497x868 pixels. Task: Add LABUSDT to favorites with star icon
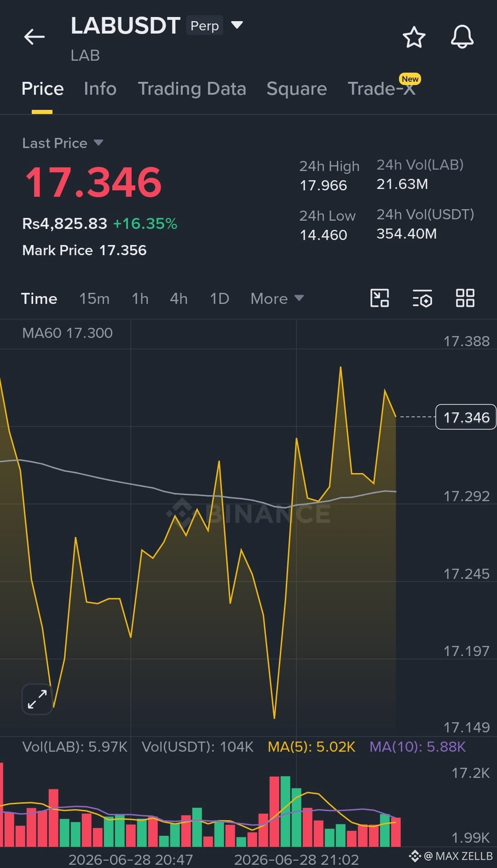coord(414,37)
